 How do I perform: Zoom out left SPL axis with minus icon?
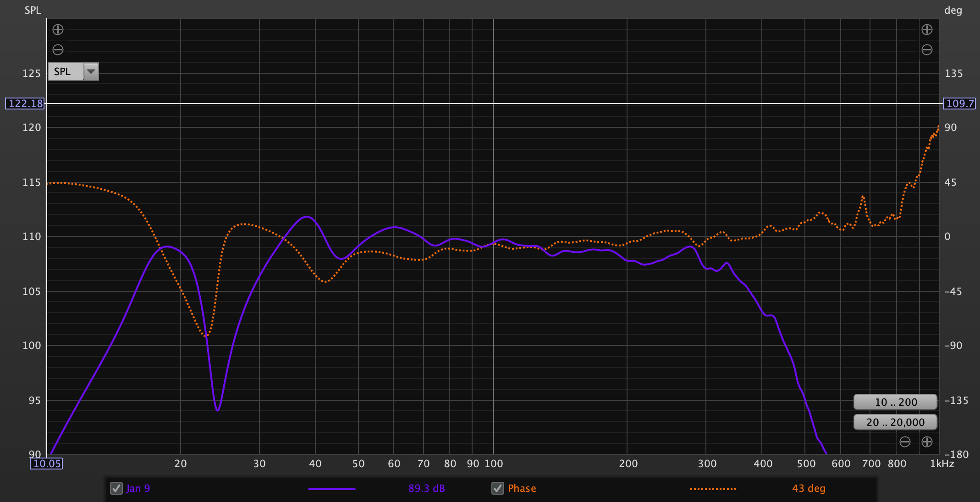tap(58, 49)
